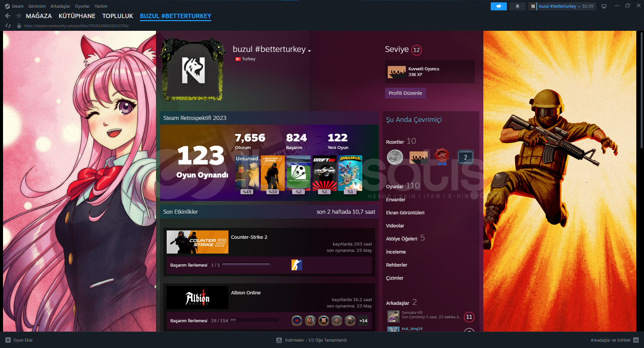Open the Rehberler link
This screenshot has width=644, height=348.
396,265
